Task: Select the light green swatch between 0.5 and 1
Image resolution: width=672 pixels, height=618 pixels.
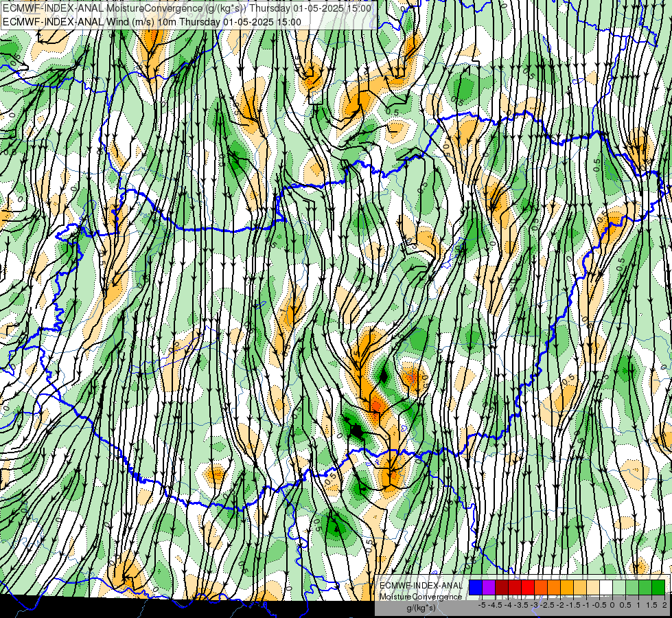Action: 632,587
